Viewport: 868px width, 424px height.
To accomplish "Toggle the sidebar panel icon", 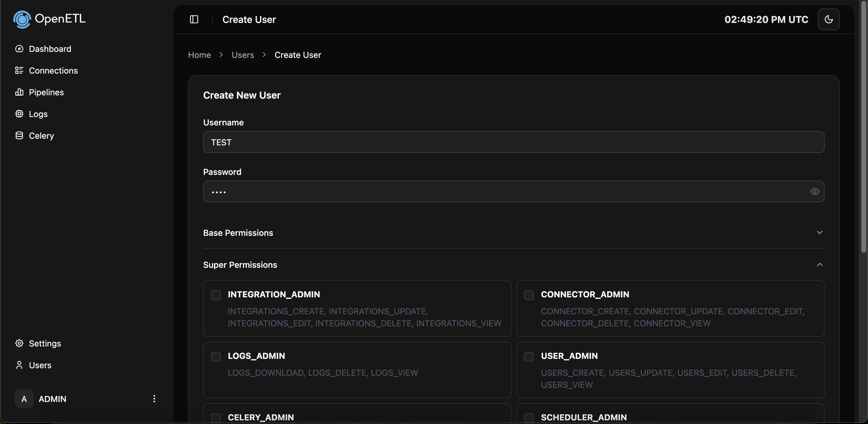I will coord(194,19).
